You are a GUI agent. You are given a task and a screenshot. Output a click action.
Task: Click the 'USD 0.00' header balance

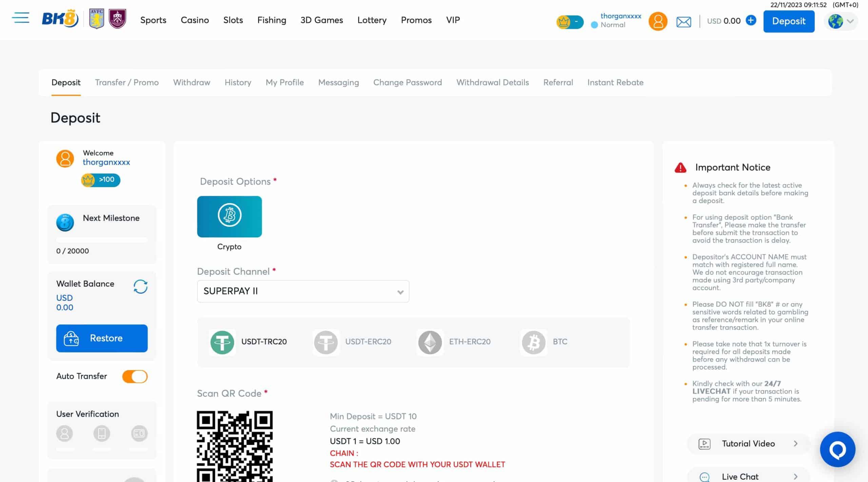tap(724, 21)
